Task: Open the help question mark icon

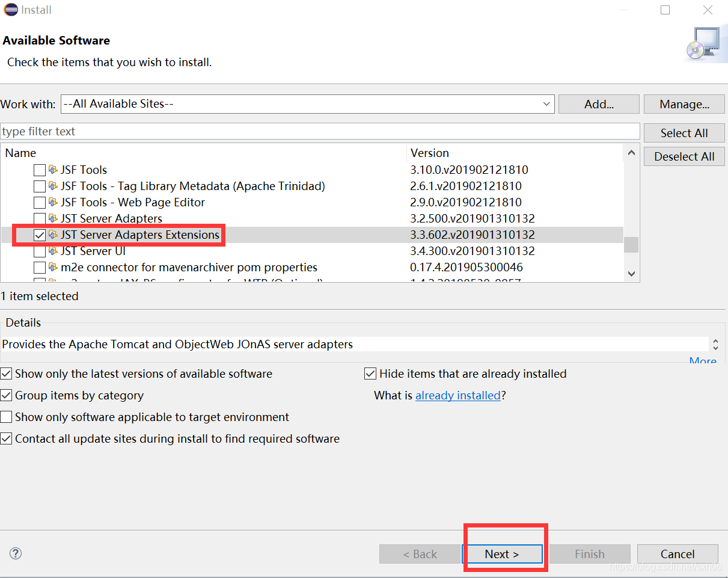Action: [16, 553]
